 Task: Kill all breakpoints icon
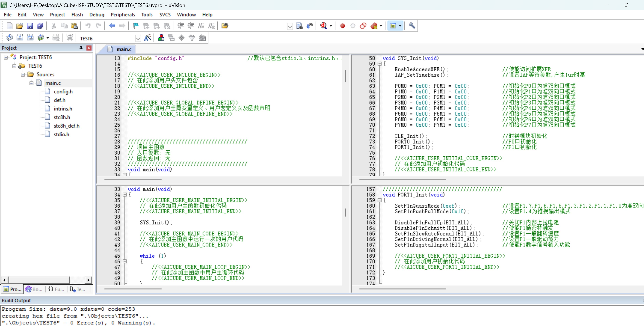(x=374, y=26)
